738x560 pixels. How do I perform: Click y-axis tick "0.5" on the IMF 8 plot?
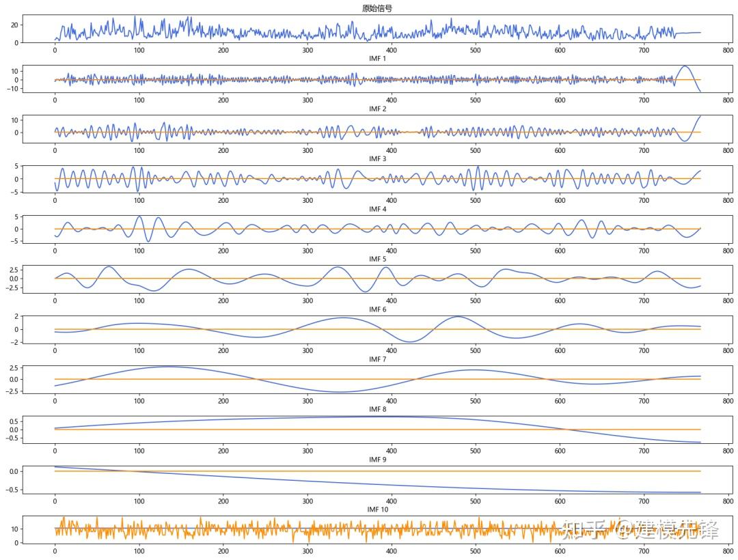click(14, 421)
